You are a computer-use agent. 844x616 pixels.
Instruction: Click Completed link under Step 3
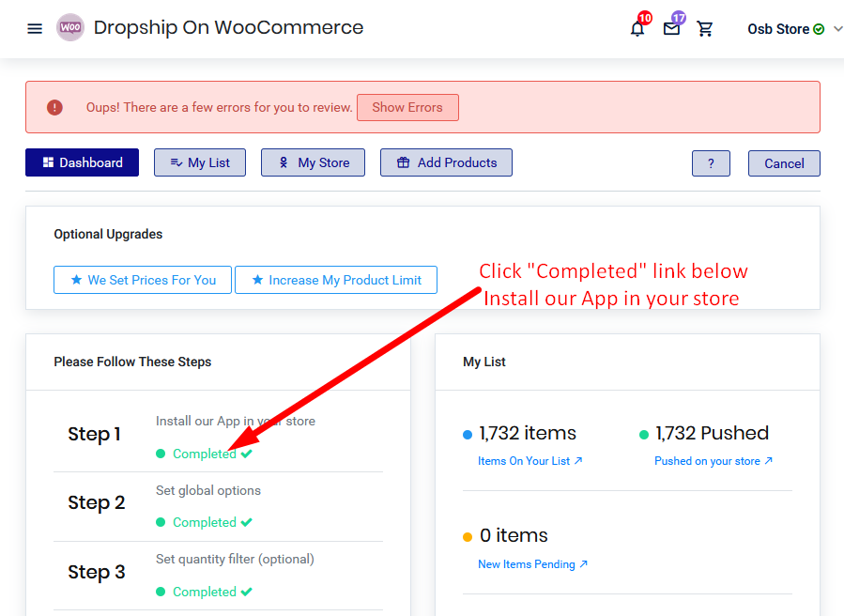tap(205, 592)
